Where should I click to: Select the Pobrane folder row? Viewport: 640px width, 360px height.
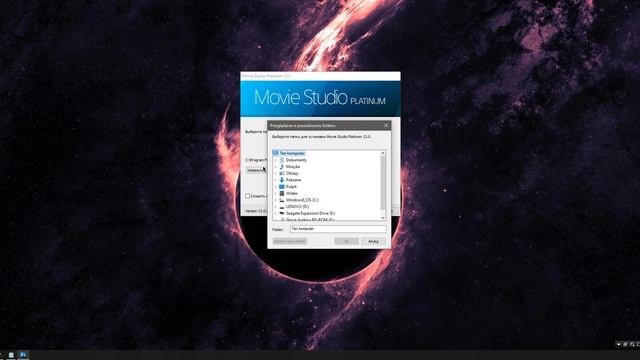coord(293,180)
